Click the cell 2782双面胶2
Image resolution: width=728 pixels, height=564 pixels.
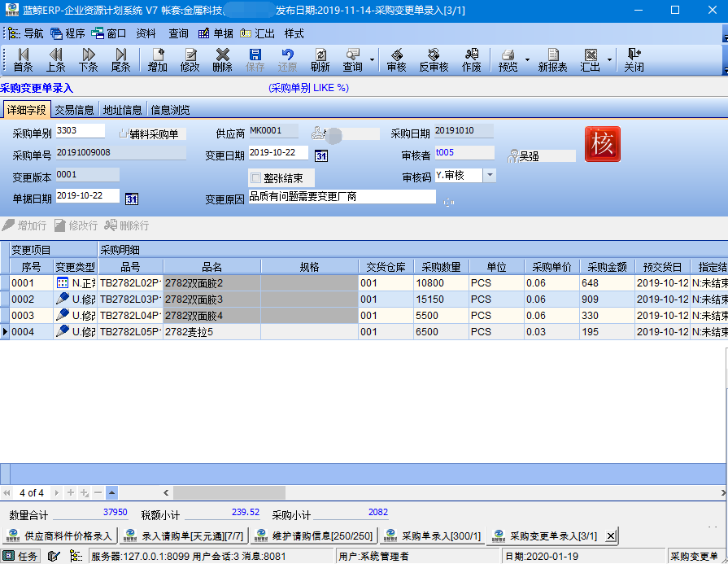click(211, 283)
